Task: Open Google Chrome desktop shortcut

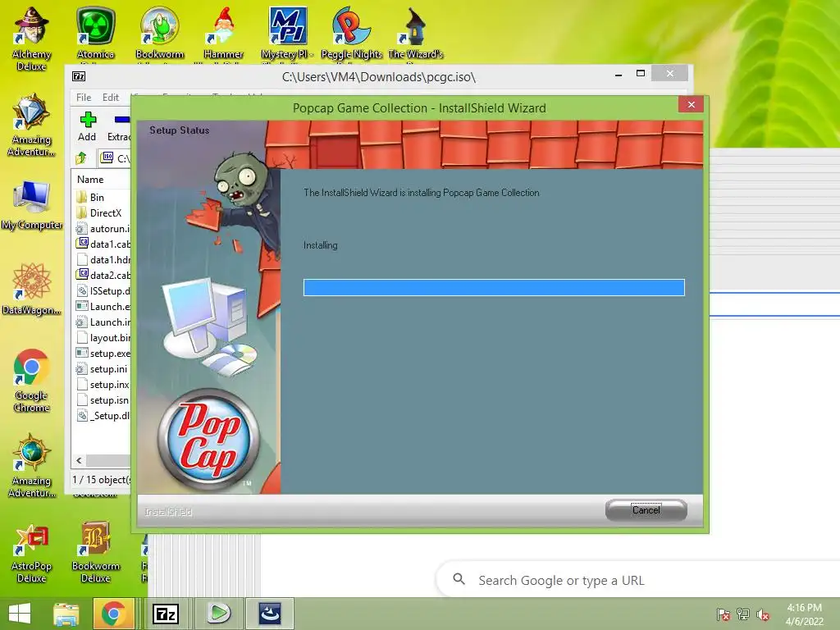Action: [x=32, y=381]
